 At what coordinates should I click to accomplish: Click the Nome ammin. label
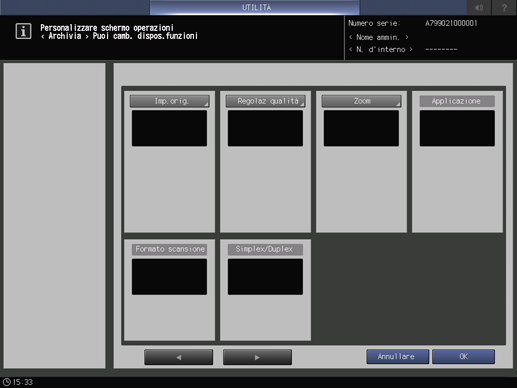click(x=378, y=37)
